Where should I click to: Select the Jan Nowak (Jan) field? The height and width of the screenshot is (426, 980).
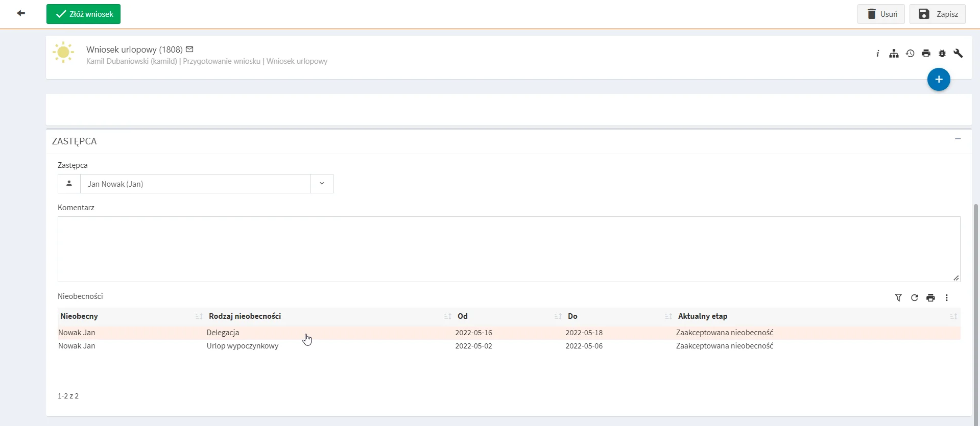[x=196, y=184]
